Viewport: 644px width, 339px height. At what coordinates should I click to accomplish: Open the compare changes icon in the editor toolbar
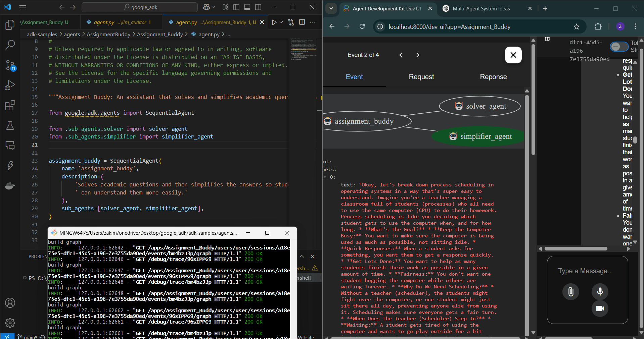click(x=291, y=22)
